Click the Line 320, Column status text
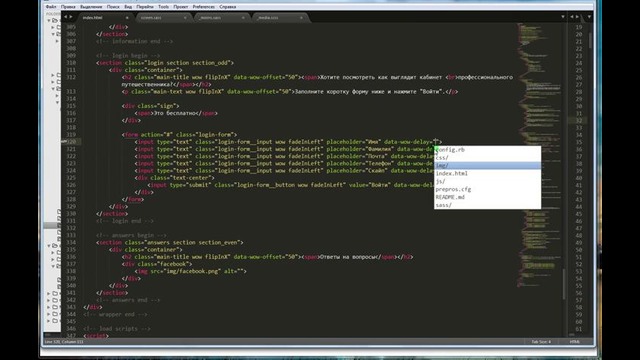The image size is (640, 360). pyautogui.click(x=64, y=342)
